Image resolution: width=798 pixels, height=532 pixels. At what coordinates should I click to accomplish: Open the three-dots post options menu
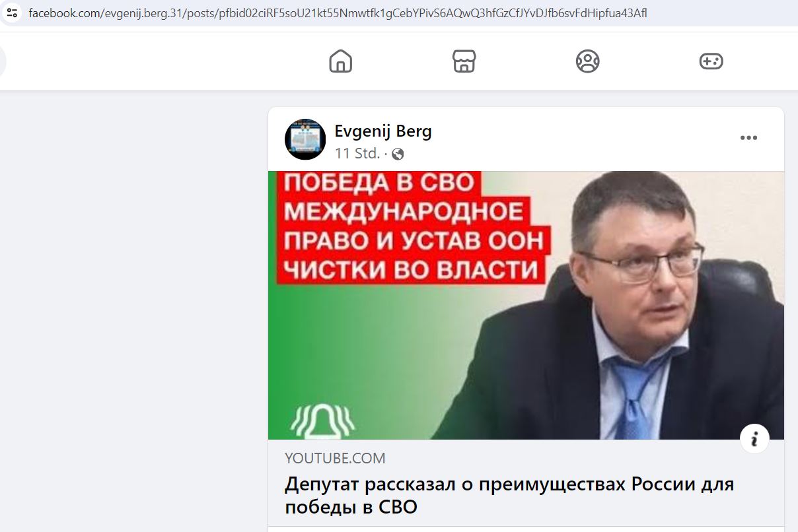tap(748, 138)
